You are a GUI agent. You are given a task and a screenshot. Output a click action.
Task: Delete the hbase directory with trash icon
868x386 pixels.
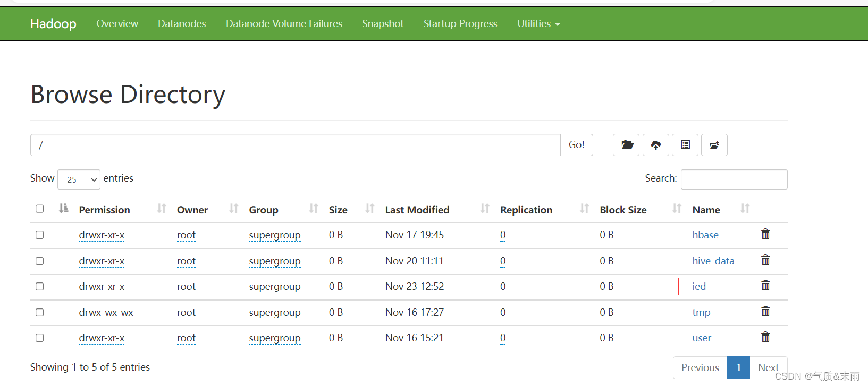coord(765,234)
